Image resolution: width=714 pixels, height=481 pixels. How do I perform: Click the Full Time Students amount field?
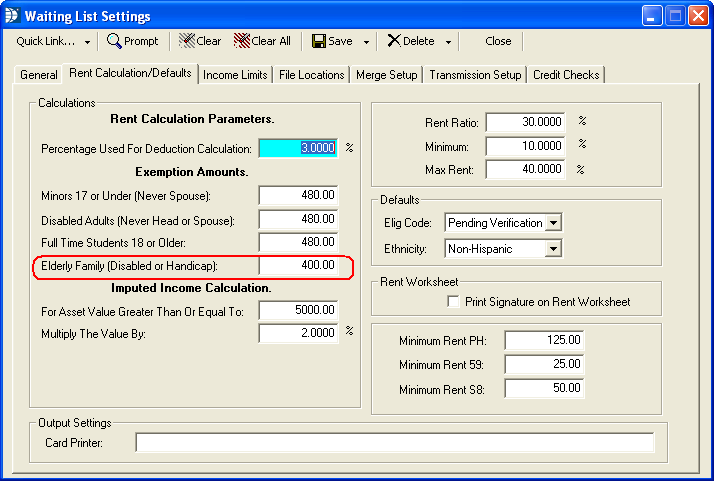pos(298,242)
